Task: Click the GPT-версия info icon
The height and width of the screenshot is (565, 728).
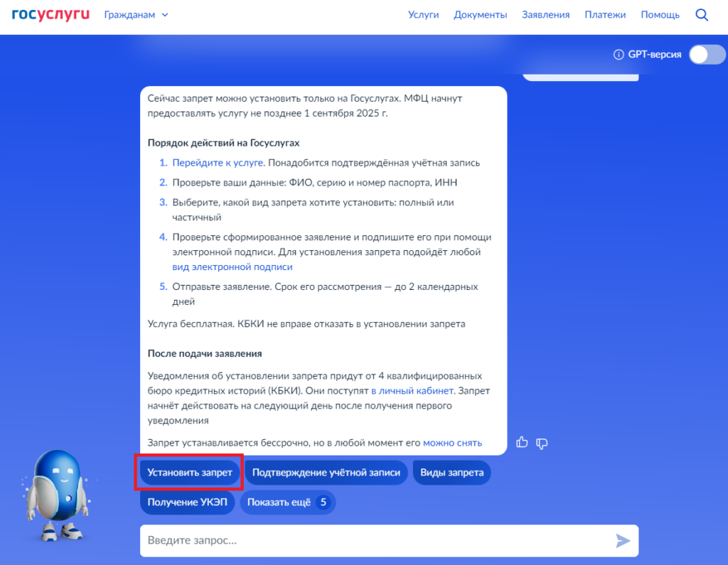Action: tap(618, 55)
